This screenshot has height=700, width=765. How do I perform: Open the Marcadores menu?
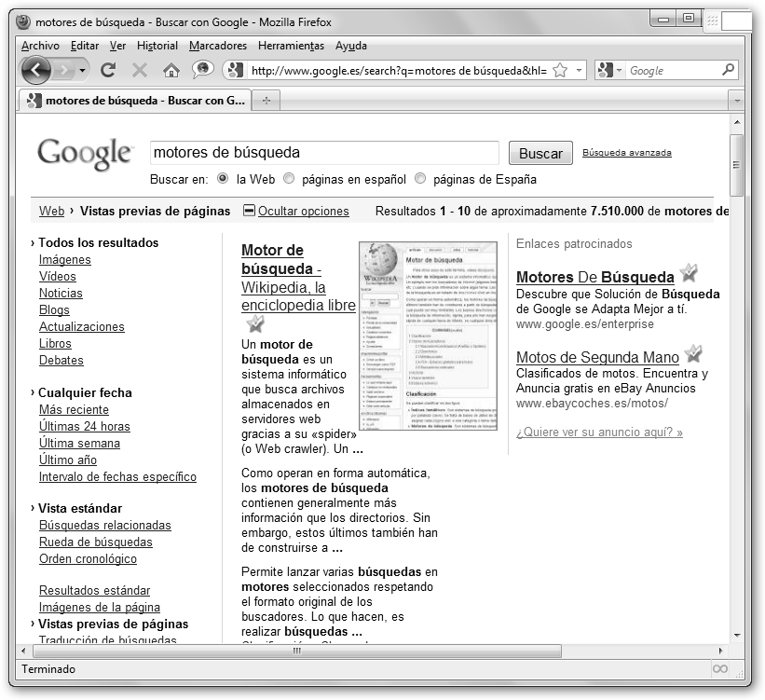tap(217, 46)
